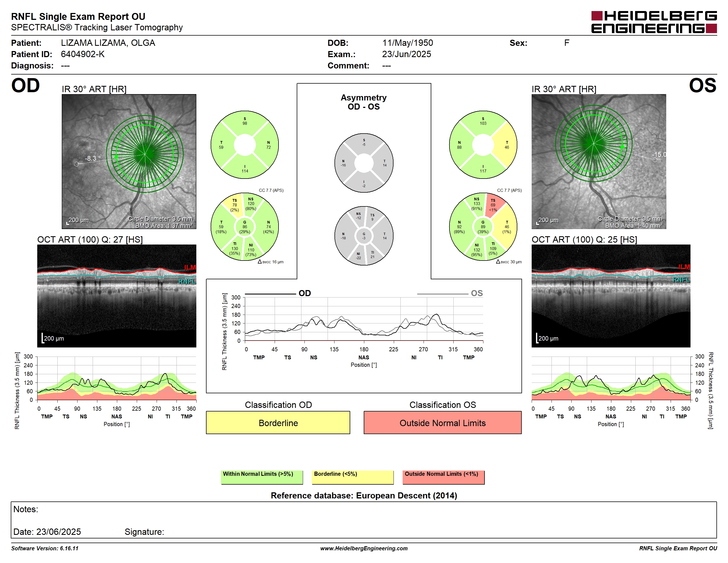728x563 pixels.
Task: Click the RNFL Single Exam Report OU title
Action: point(78,17)
